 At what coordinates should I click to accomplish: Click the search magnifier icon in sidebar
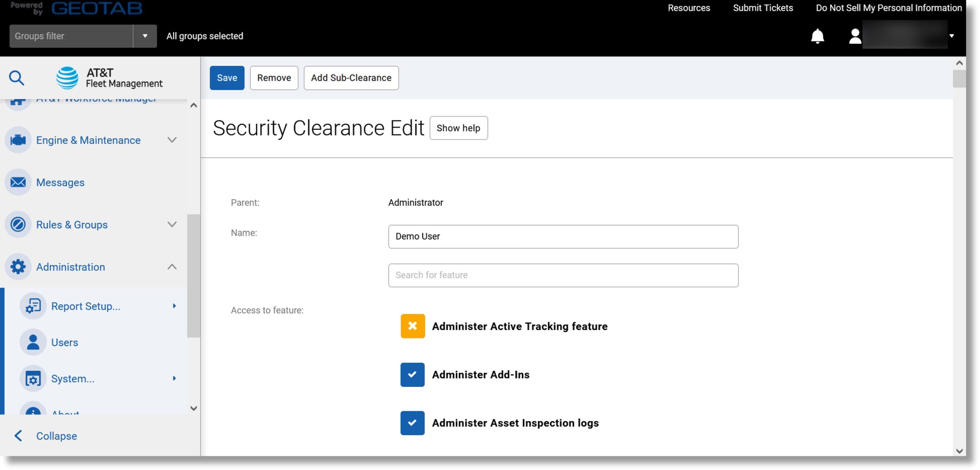tap(16, 78)
